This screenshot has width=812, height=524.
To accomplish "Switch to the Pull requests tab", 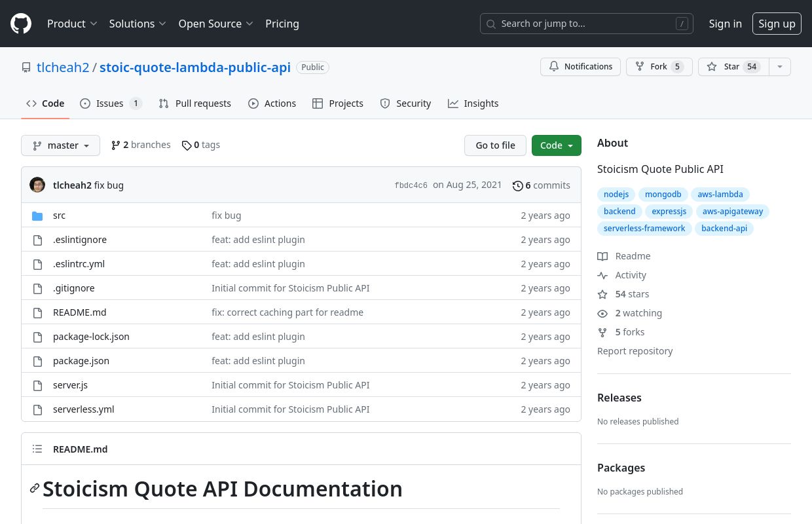I will 195,103.
